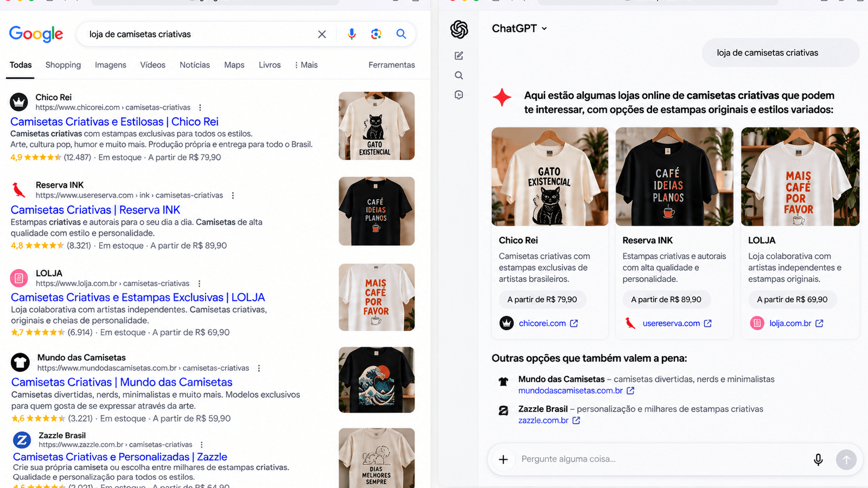Expand the ChatGPT model dropdown

click(519, 28)
